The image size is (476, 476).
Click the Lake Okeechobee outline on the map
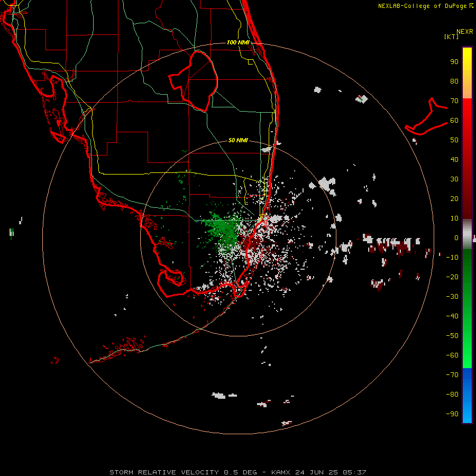193,81
